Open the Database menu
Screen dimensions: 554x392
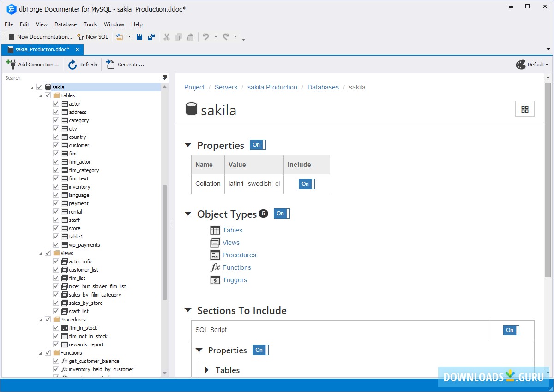coord(66,24)
